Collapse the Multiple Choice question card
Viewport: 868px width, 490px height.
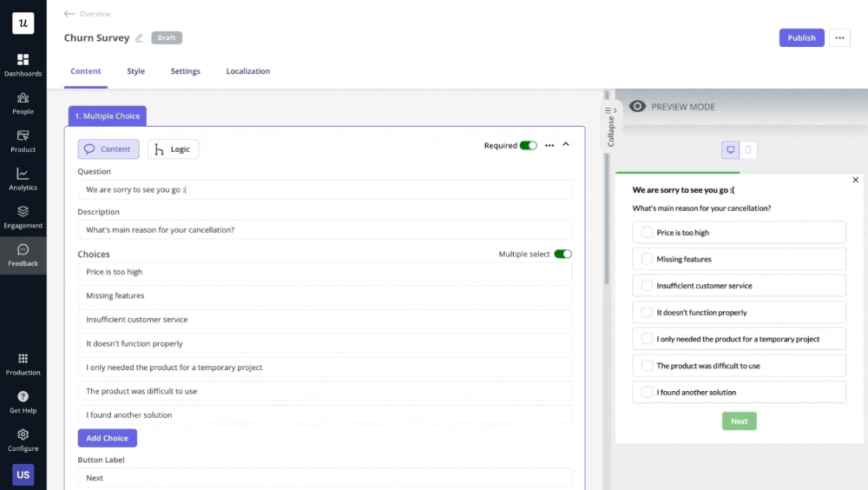pos(566,144)
